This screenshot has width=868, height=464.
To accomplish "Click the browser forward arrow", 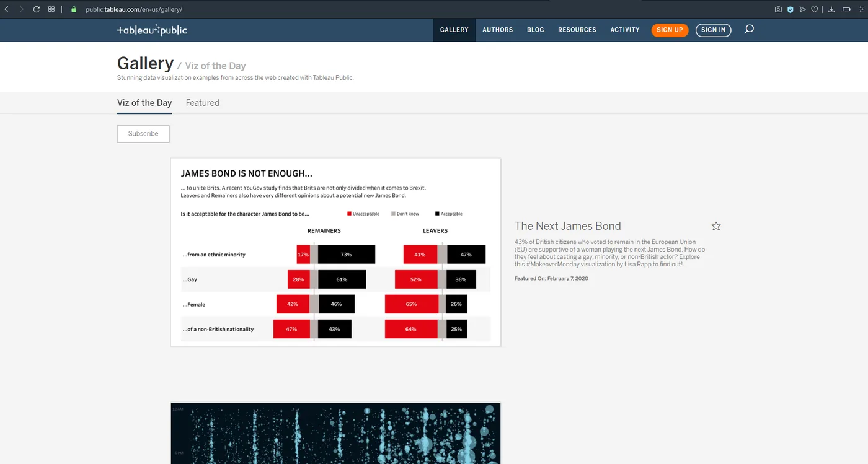I will tap(22, 9).
